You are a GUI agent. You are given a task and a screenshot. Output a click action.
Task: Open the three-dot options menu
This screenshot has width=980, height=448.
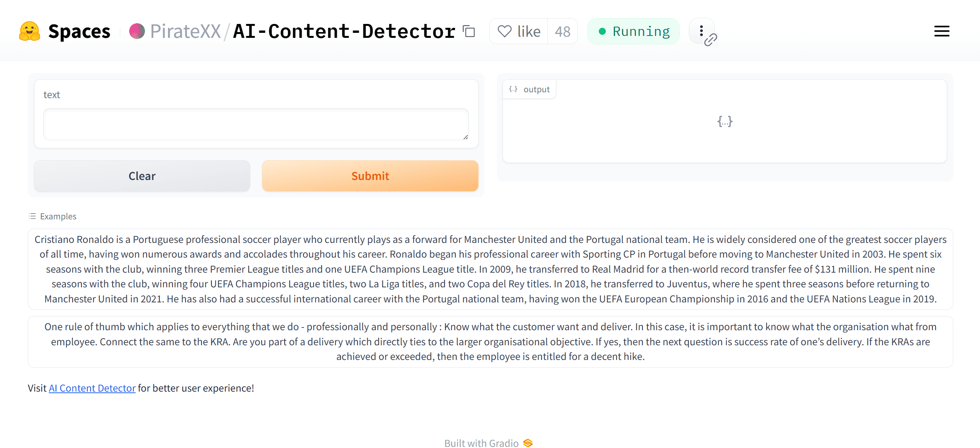[x=701, y=31]
